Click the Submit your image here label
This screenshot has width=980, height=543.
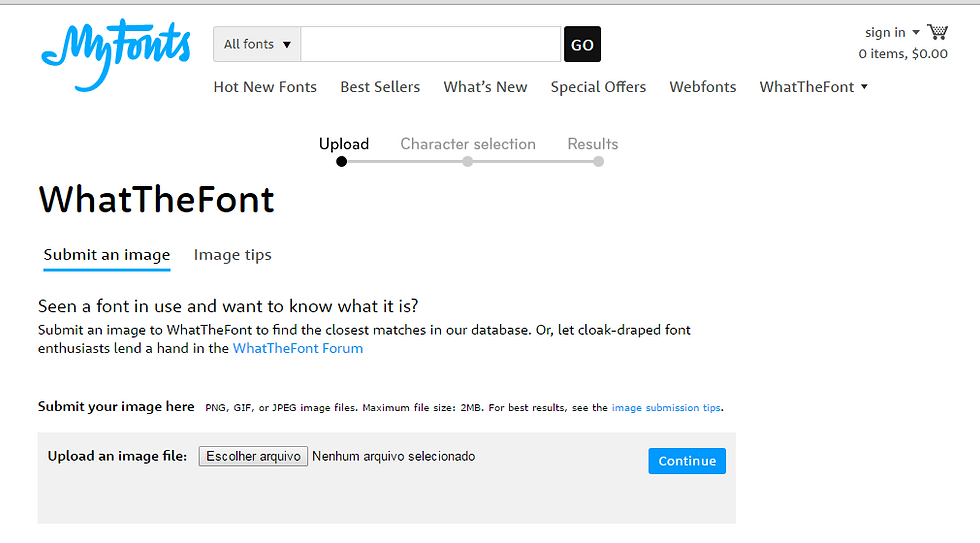116,407
